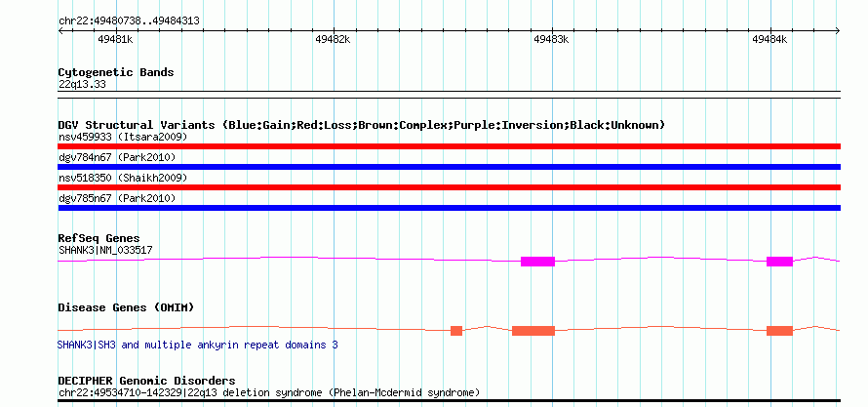Select the RefSeq Genes track heading
The height and width of the screenshot is (407, 868).
99,239
